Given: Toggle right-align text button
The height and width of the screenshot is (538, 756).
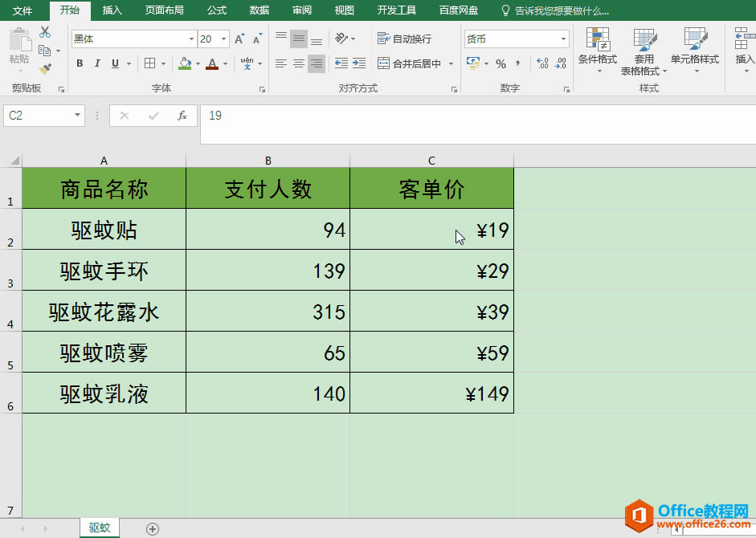Looking at the screenshot, I should coord(317,63).
